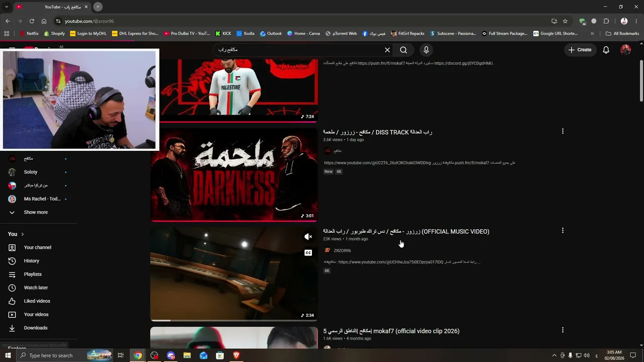Open the volume control in system tray

click(x=587, y=355)
